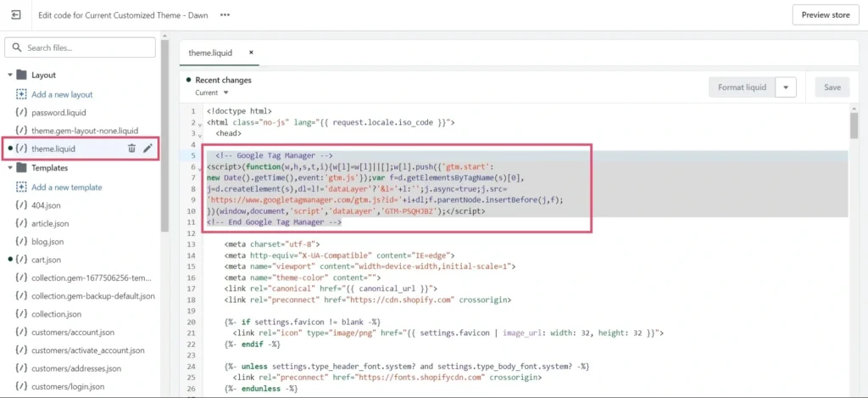Image resolution: width=868 pixels, height=398 pixels.
Task: Open collection.gem-backup-default.json file
Action: [x=93, y=296]
